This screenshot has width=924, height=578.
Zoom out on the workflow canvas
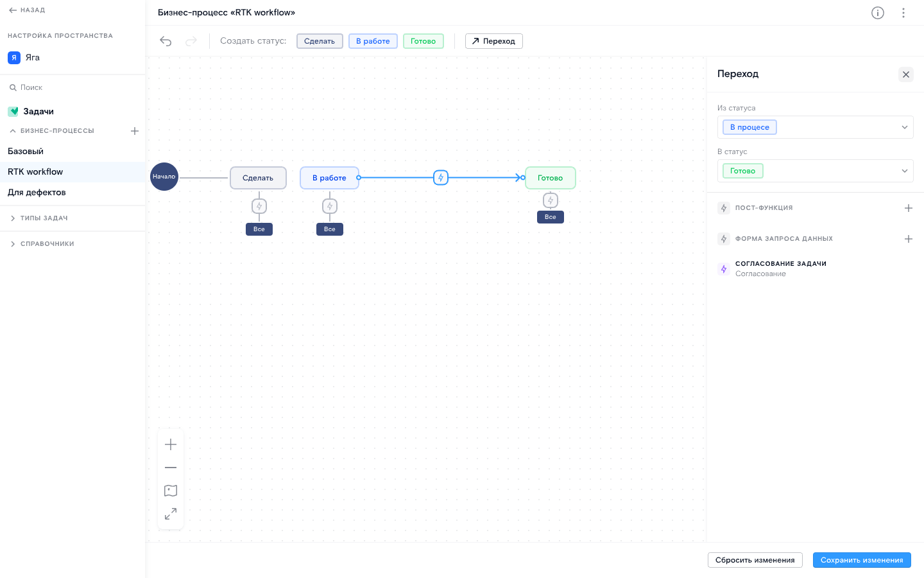click(171, 468)
